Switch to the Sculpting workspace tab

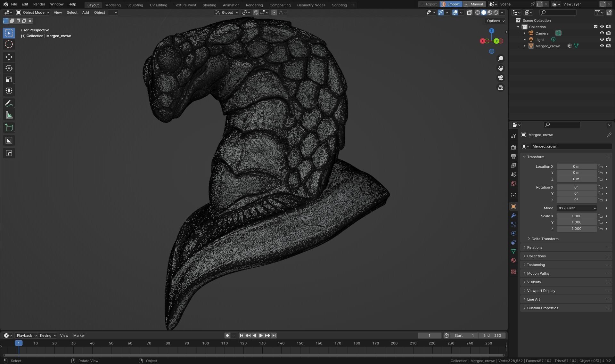coord(135,5)
